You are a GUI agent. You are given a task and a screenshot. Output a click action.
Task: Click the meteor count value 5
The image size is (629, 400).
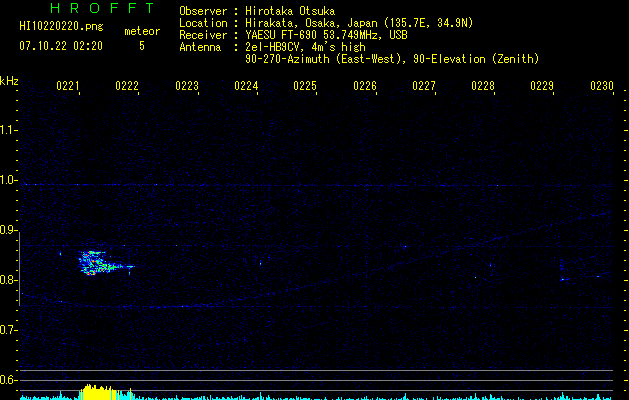pyautogui.click(x=142, y=46)
